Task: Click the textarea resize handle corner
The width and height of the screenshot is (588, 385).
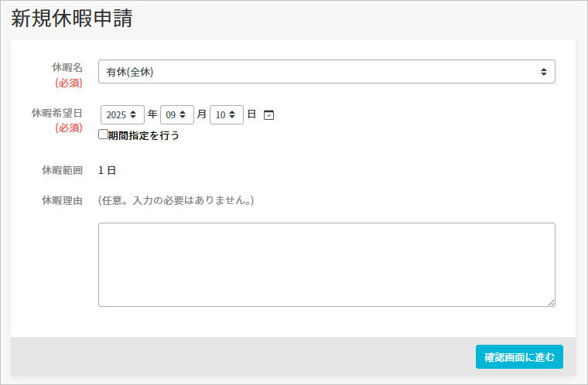Action: click(x=551, y=302)
